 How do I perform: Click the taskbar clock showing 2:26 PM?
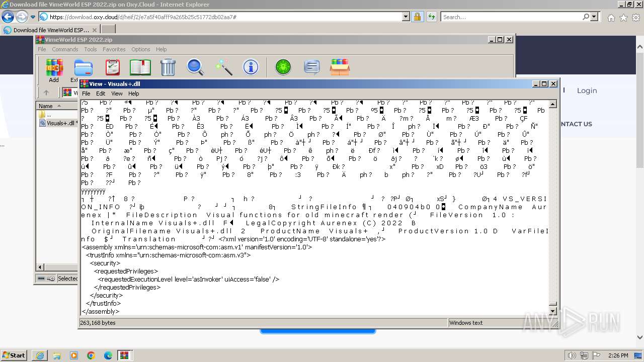pyautogui.click(x=618, y=355)
